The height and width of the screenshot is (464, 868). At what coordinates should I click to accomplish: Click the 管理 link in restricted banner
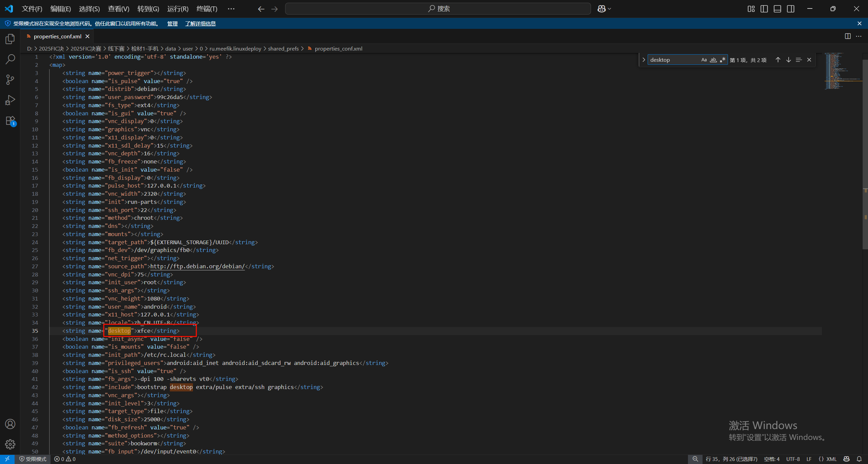(x=172, y=23)
